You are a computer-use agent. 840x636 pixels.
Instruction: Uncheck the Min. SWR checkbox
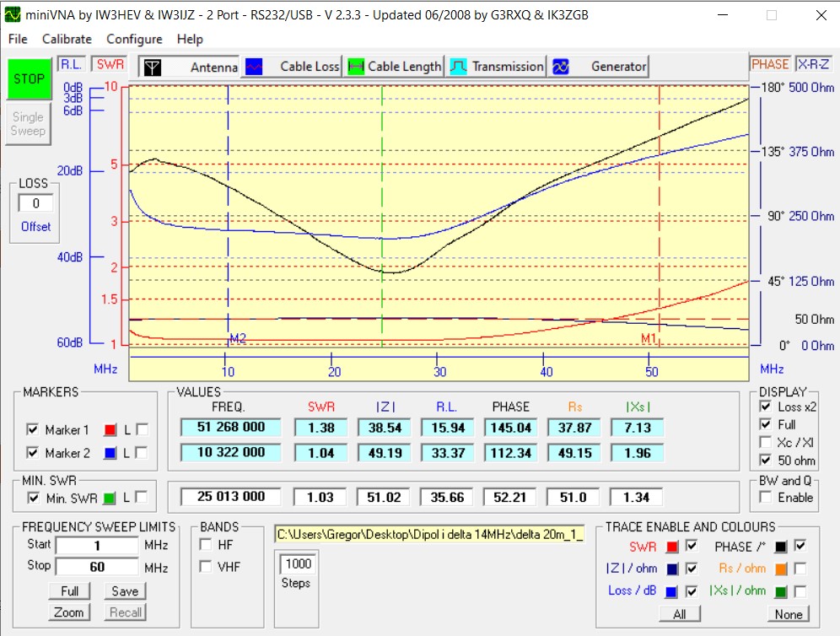[33, 498]
